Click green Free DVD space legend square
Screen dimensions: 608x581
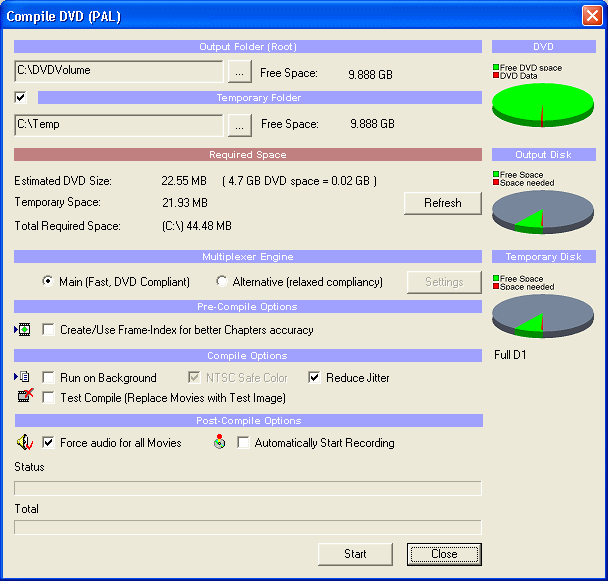[x=496, y=67]
